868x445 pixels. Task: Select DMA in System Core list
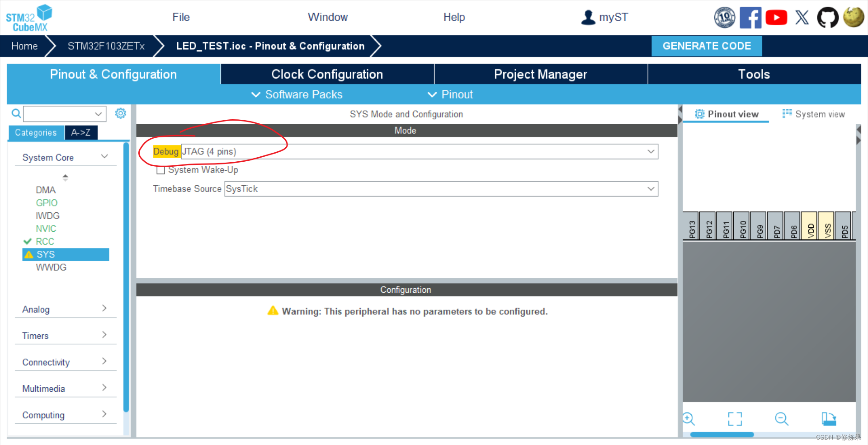click(x=46, y=190)
